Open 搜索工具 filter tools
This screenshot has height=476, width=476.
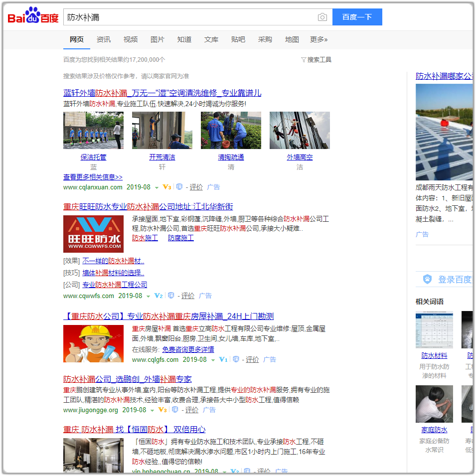(316, 60)
